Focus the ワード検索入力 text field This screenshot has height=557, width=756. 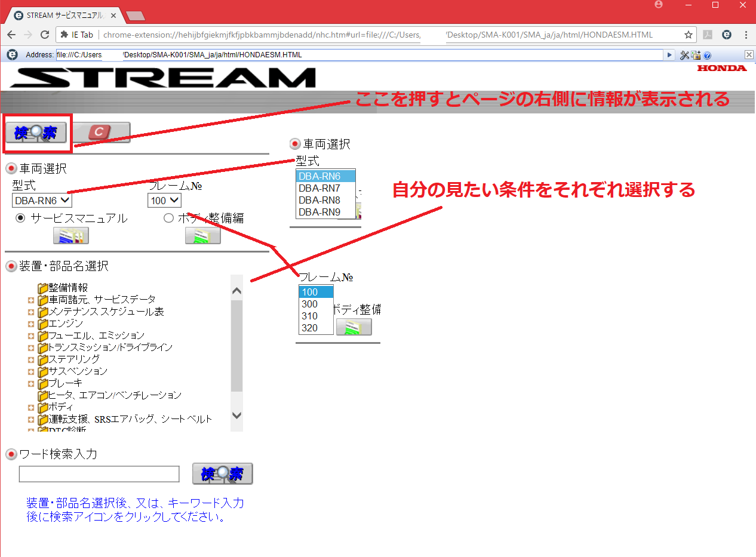[x=99, y=474]
